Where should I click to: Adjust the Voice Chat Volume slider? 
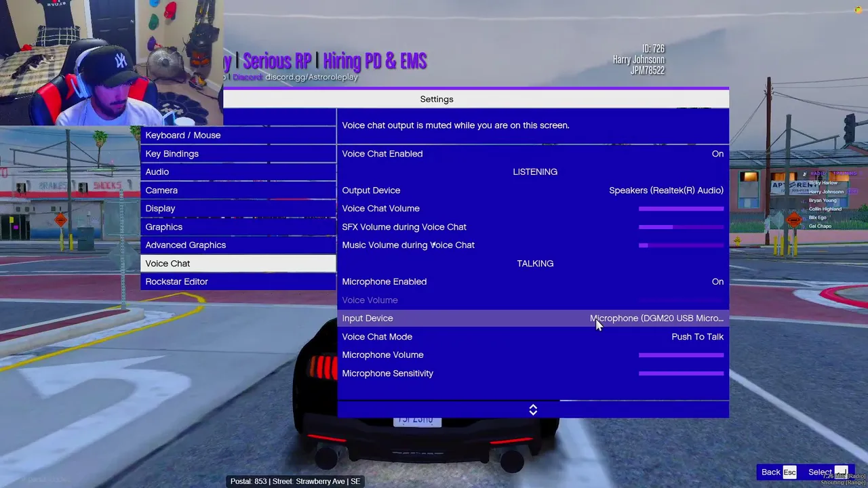point(681,209)
